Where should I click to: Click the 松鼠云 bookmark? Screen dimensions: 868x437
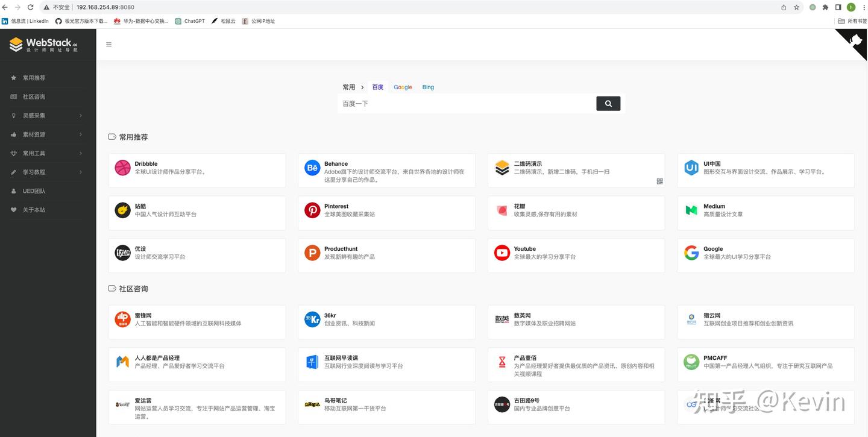(x=224, y=21)
